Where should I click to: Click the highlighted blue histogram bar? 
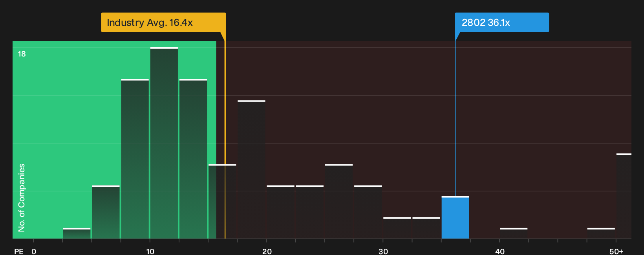coord(455,217)
